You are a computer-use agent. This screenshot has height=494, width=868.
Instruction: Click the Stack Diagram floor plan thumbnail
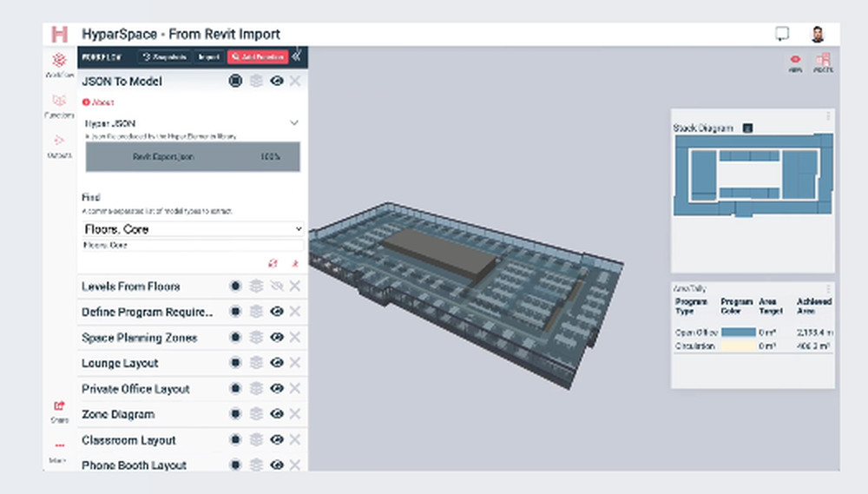(x=753, y=175)
